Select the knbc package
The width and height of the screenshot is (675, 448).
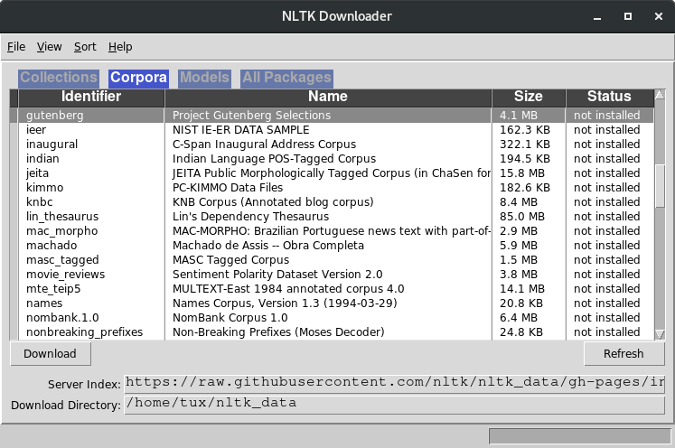click(39, 202)
